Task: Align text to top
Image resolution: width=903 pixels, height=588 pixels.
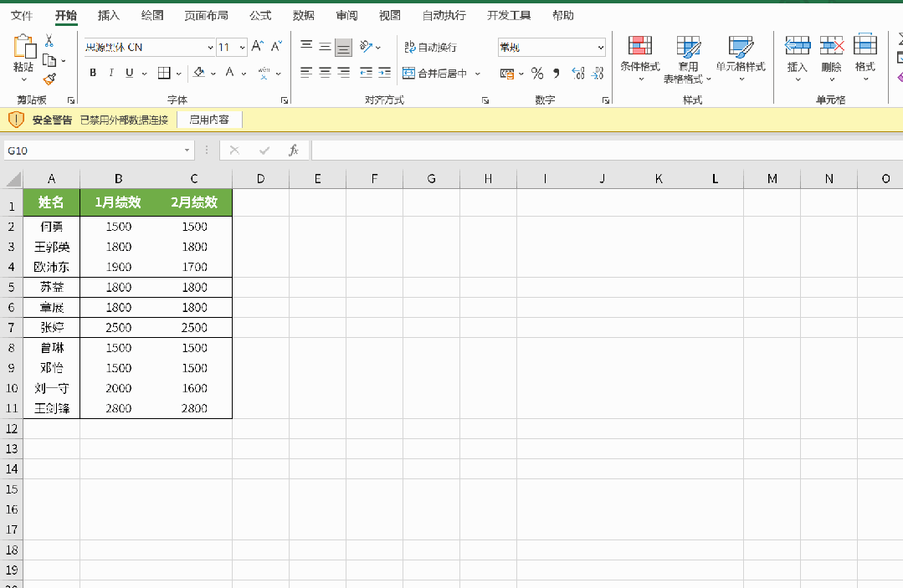Action: (306, 47)
